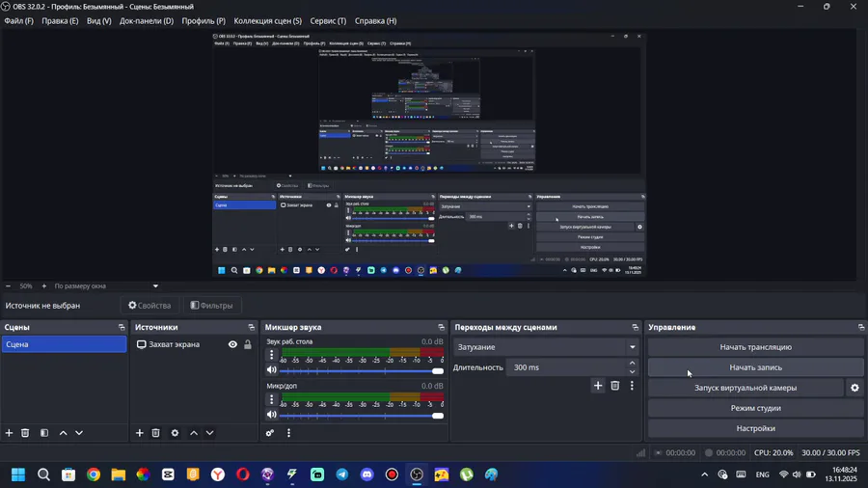Move scene down in Сцены panel
868x488 pixels.
click(x=79, y=433)
